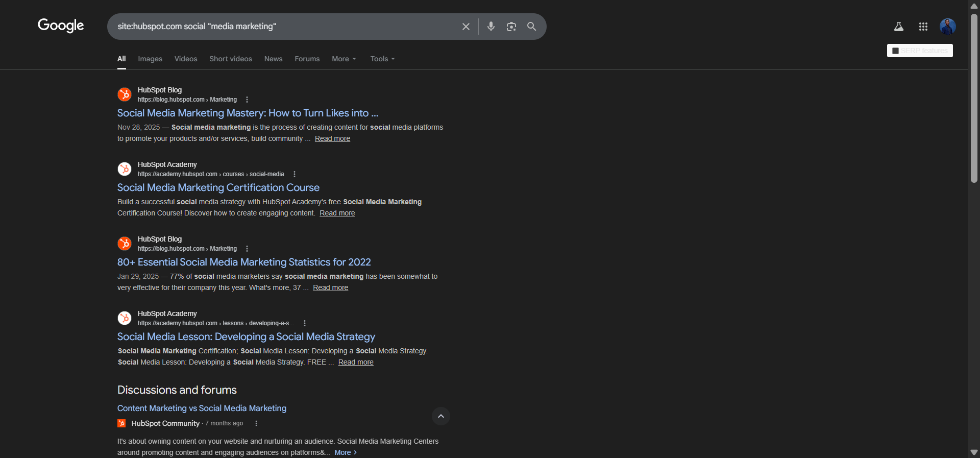
Task: Open the Tools dropdown
Action: tap(382, 59)
